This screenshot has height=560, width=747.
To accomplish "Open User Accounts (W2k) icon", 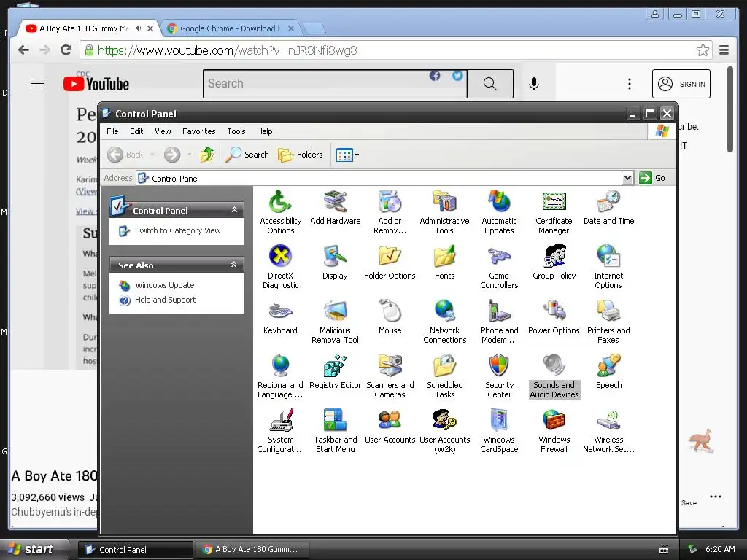I will tap(444, 432).
